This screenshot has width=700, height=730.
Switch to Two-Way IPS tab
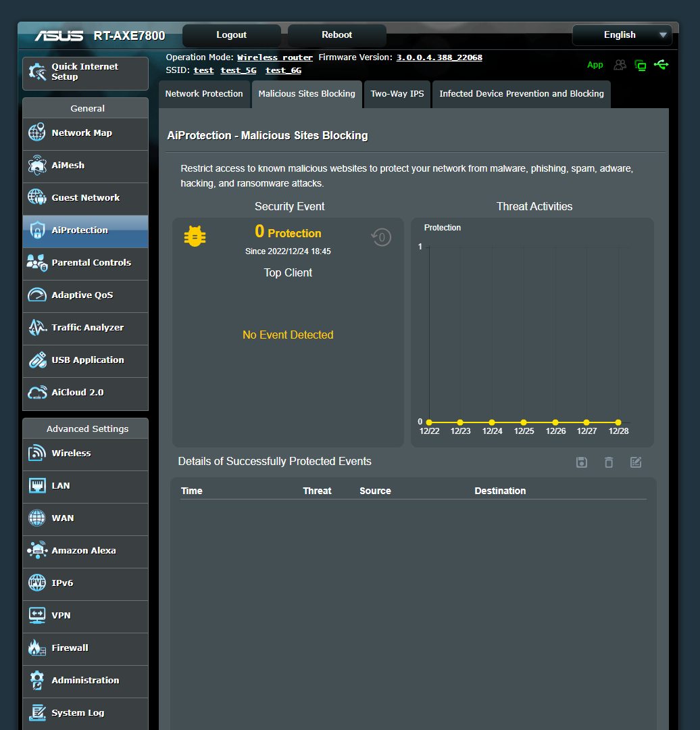[x=397, y=94]
